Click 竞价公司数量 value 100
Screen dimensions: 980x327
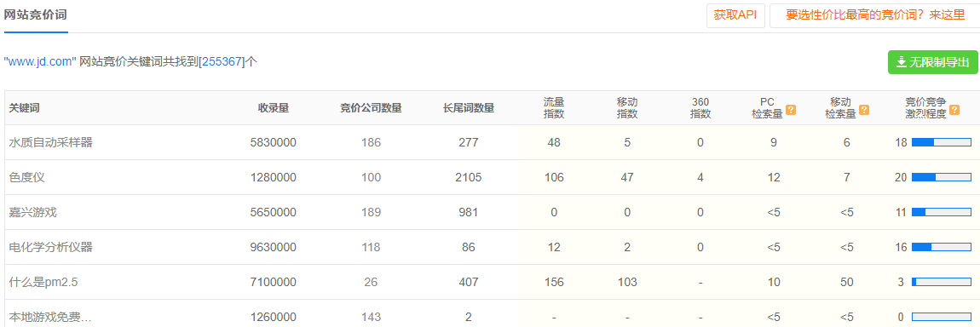pyautogui.click(x=371, y=177)
